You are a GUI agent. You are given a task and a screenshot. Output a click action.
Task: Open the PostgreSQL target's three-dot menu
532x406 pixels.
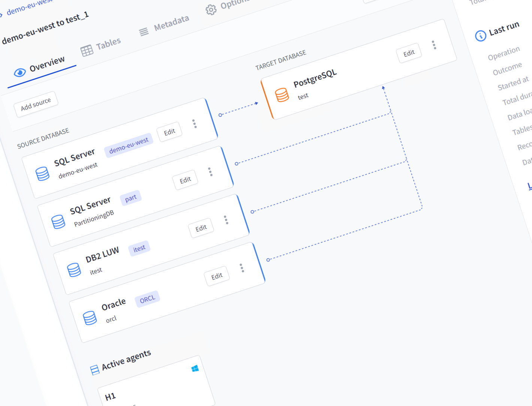click(434, 45)
